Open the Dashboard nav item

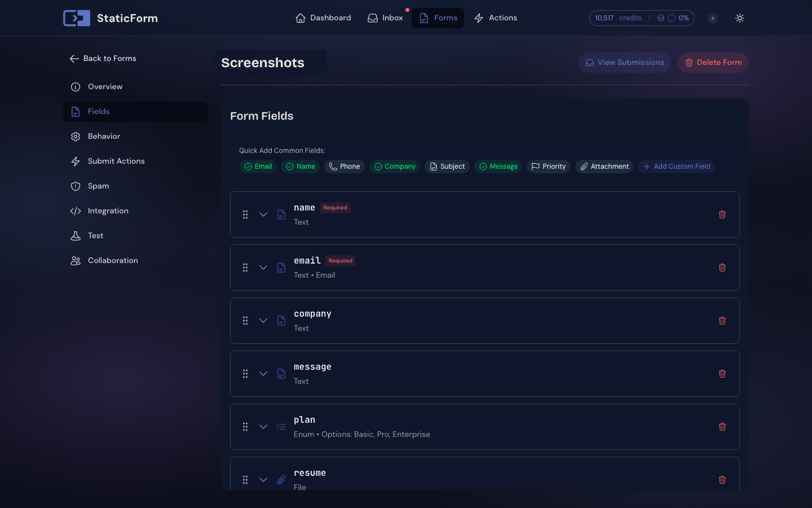coord(323,18)
